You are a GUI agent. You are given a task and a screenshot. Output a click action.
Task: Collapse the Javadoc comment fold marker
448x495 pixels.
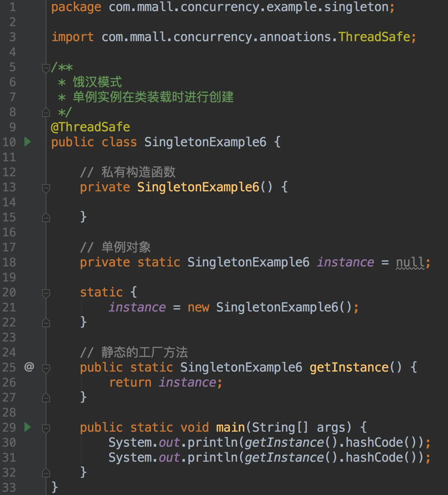click(x=46, y=68)
